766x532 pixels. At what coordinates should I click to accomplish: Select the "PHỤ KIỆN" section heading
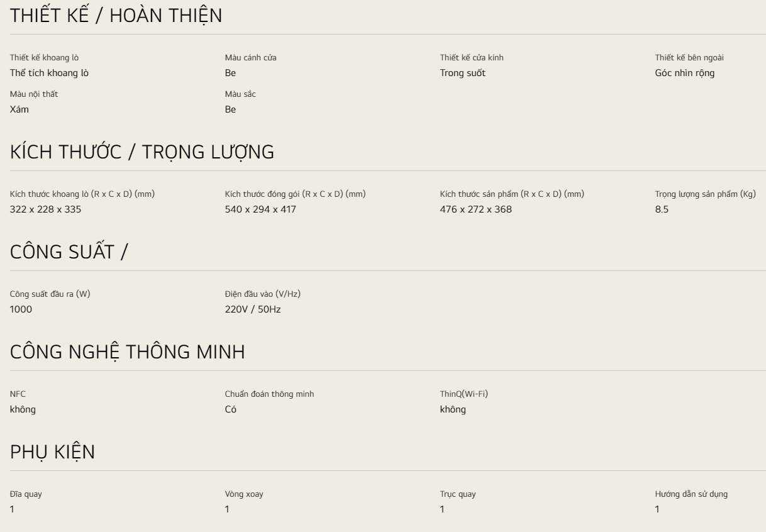click(52, 452)
